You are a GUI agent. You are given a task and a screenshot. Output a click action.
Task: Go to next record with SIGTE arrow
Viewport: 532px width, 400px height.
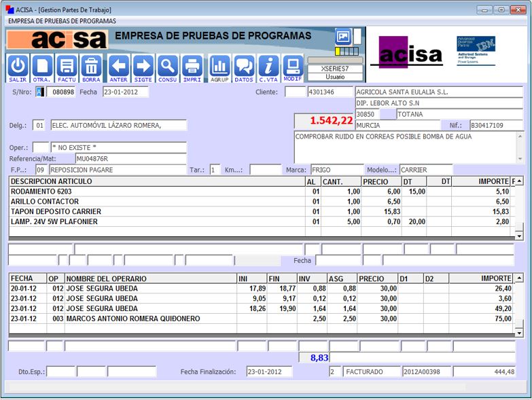[143, 68]
